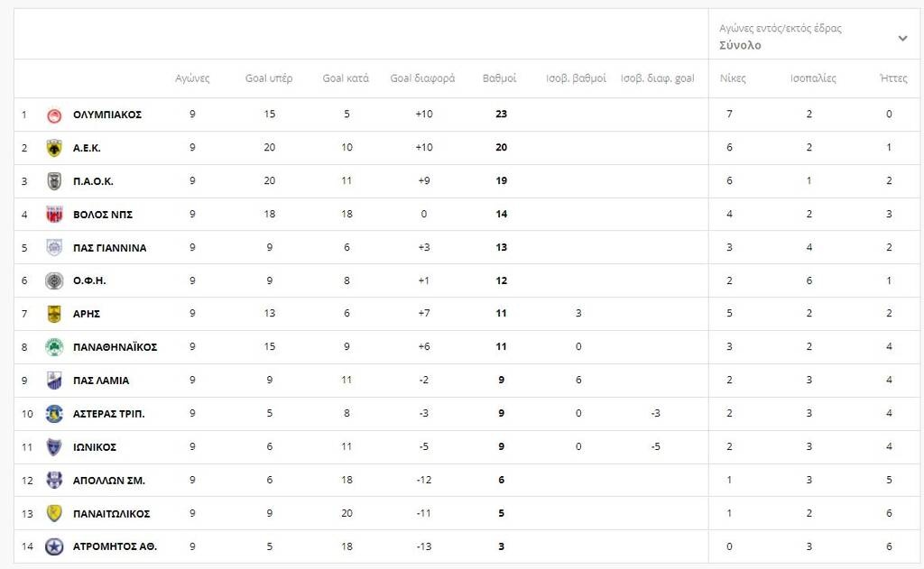Open the ΠΑΣ ΛΑΜΙΑ team name
Viewport: 924px width, 569px height.
101,381
